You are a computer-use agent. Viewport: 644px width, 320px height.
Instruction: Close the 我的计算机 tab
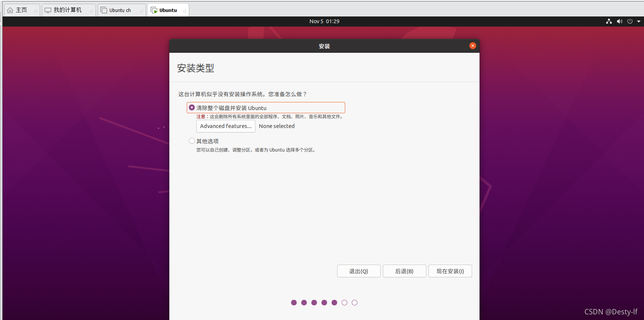click(91, 11)
